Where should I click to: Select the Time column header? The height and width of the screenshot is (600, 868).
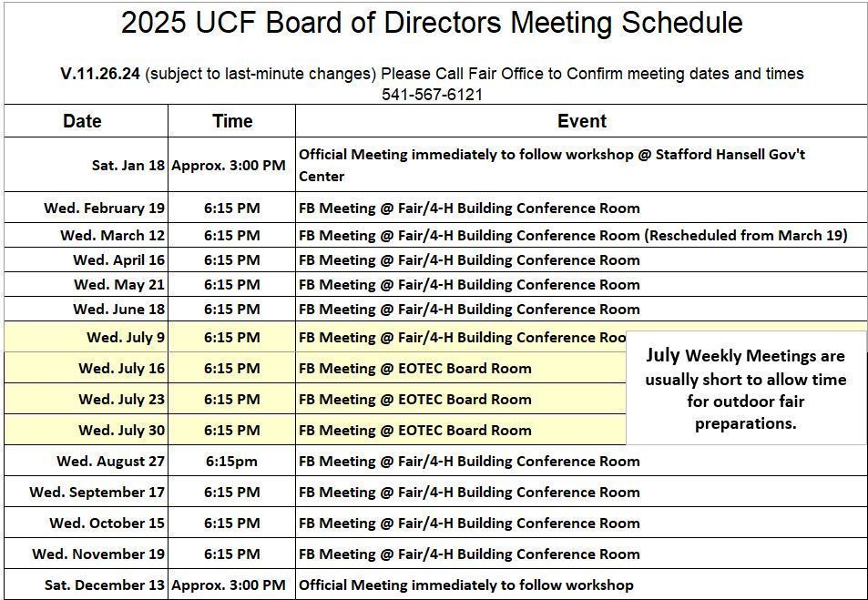pos(231,121)
